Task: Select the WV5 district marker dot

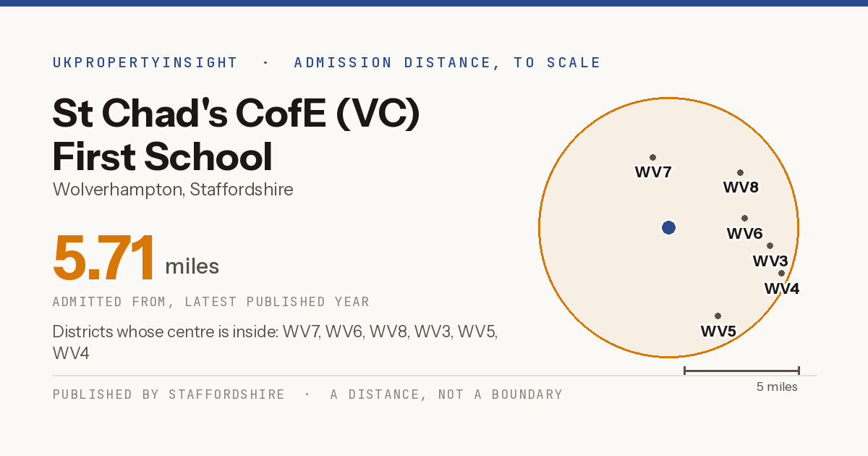Action: click(x=718, y=316)
